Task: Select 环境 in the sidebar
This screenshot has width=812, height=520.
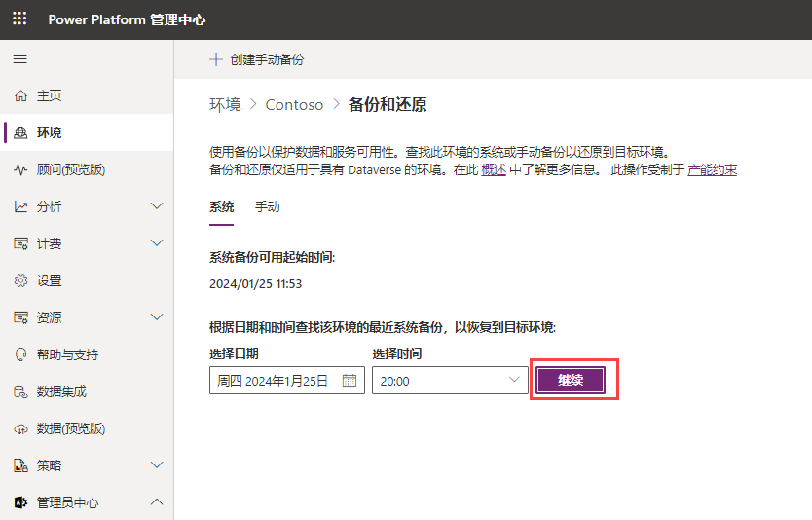Action: 87,132
